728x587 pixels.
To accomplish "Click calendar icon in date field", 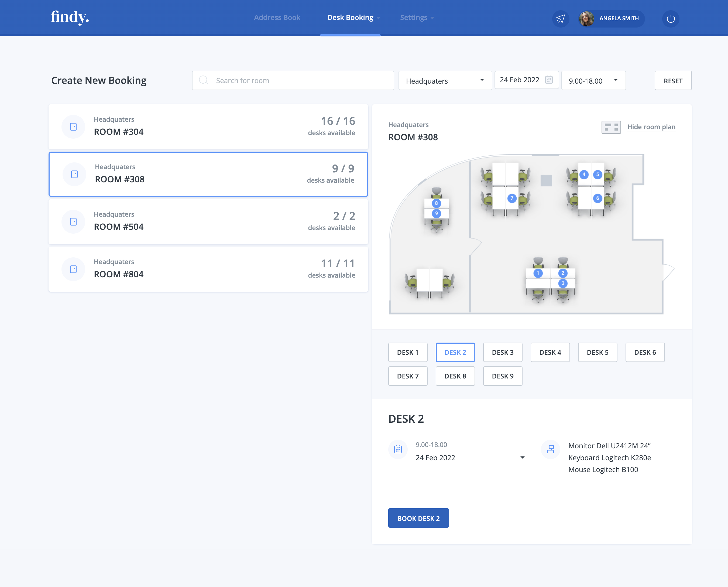I will coord(549,80).
